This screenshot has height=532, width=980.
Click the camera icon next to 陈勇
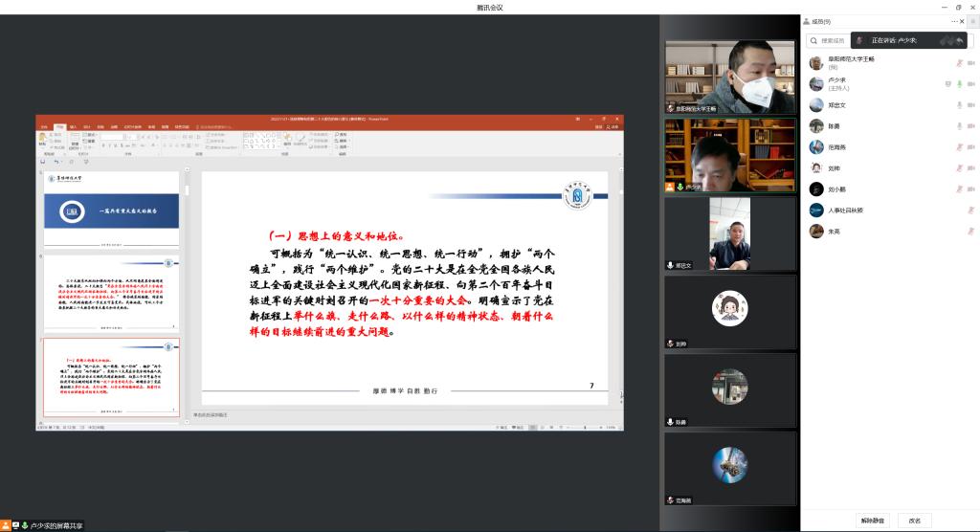coord(971,126)
